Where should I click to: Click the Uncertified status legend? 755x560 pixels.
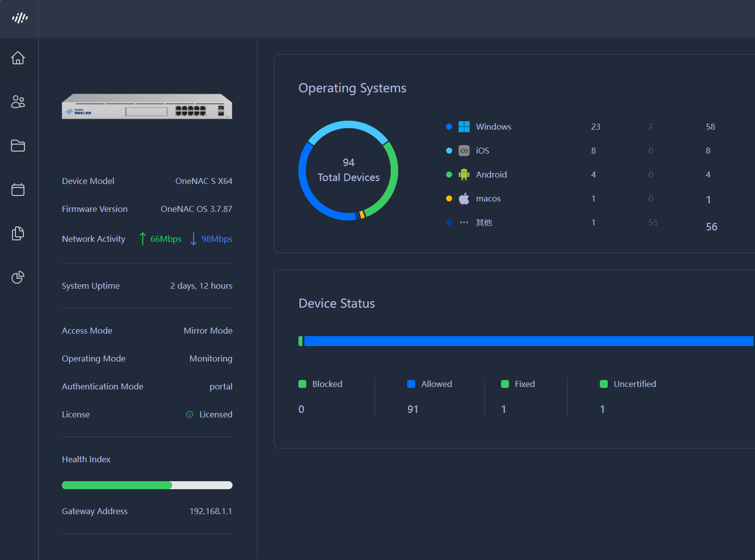click(628, 384)
